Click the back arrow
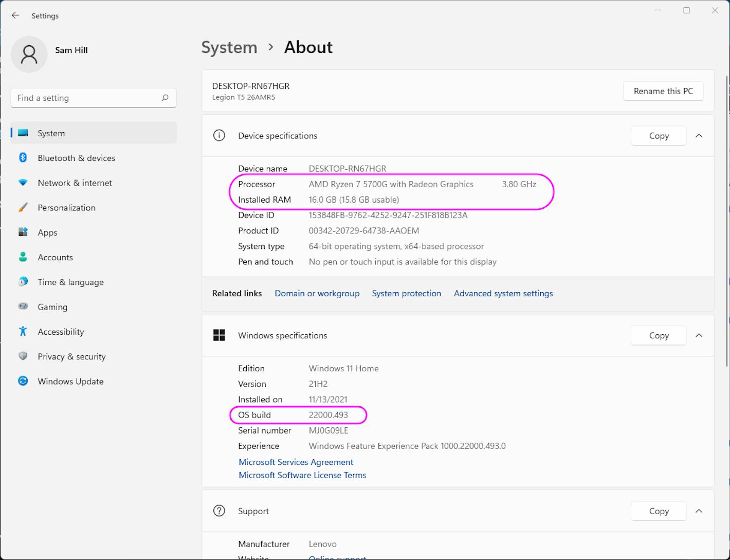730x560 pixels. point(15,15)
